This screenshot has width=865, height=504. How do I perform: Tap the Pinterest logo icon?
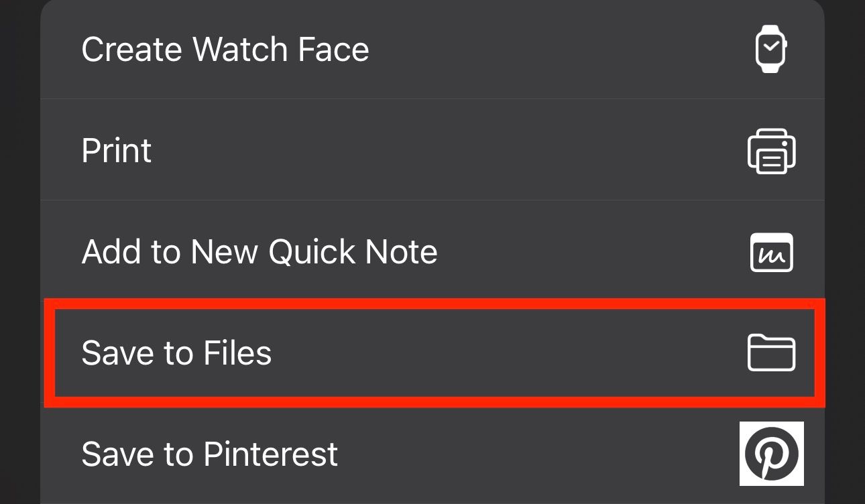(x=771, y=454)
